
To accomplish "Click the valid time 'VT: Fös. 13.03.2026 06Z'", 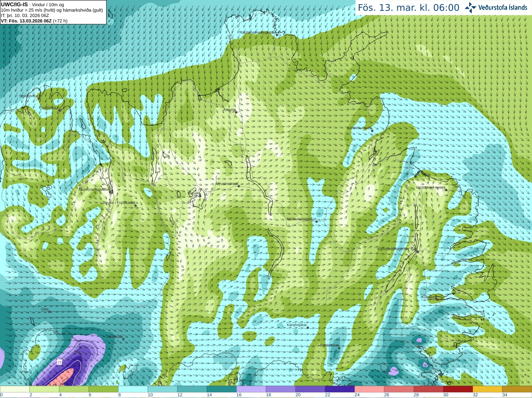I will point(26,21).
